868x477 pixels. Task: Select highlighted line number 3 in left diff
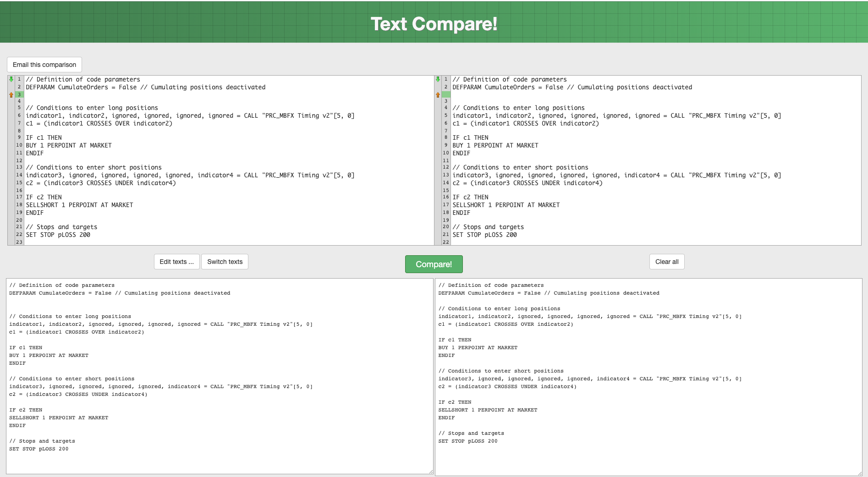click(x=19, y=95)
